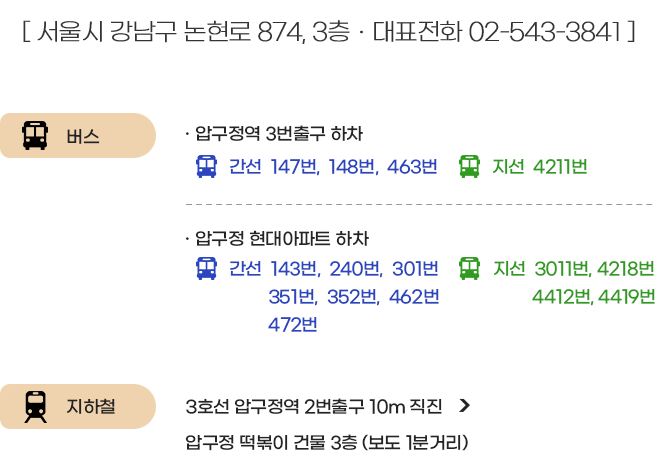Click the phone number 02-543-3841
The height and width of the screenshot is (463, 660).
click(545, 32)
